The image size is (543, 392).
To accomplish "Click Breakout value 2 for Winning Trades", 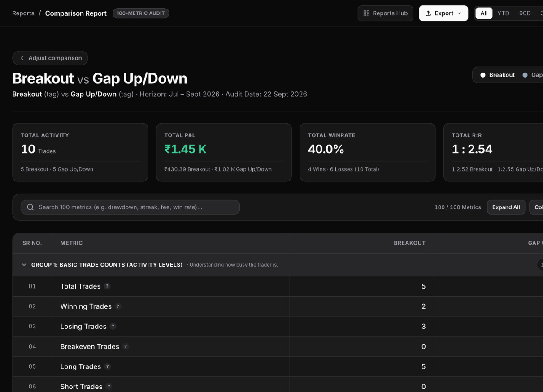I will pyautogui.click(x=423, y=306).
